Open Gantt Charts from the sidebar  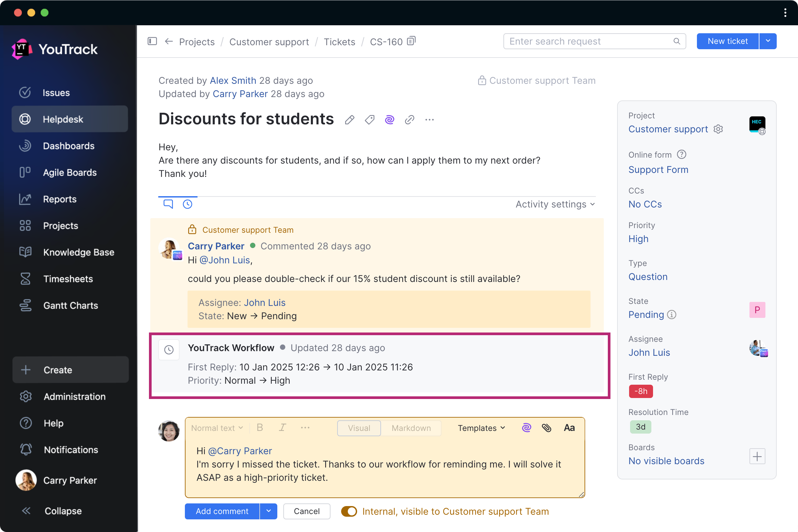click(70, 305)
